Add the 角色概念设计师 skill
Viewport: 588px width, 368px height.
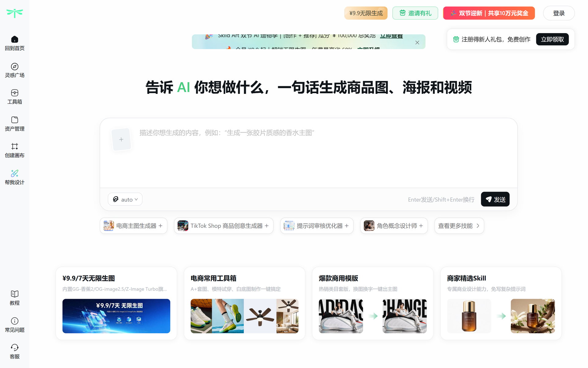point(394,226)
